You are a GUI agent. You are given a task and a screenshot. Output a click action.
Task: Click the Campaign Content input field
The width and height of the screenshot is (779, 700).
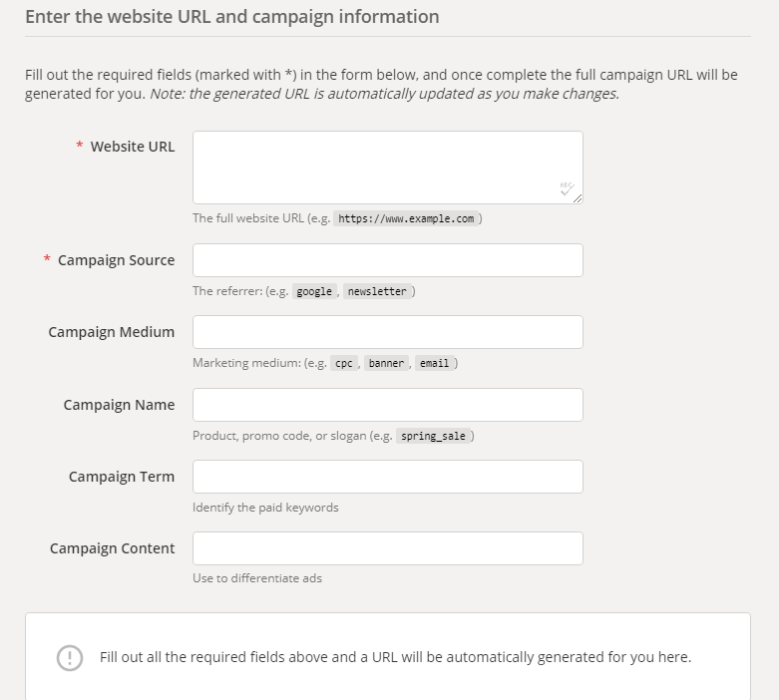tap(388, 548)
